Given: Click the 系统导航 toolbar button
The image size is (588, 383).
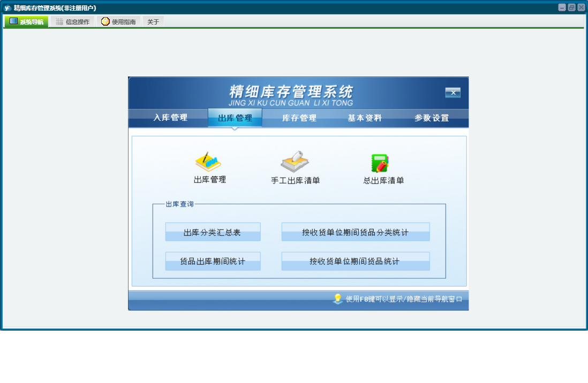Looking at the screenshot, I should point(27,22).
